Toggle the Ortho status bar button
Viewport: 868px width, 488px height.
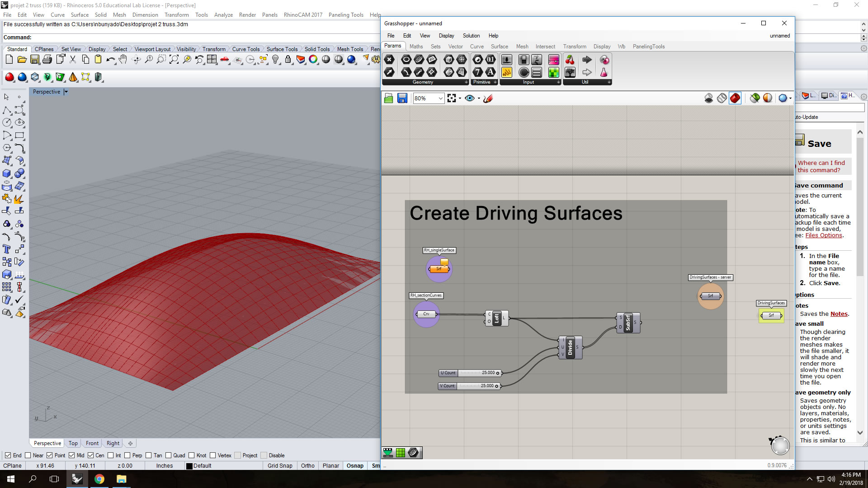click(x=307, y=466)
